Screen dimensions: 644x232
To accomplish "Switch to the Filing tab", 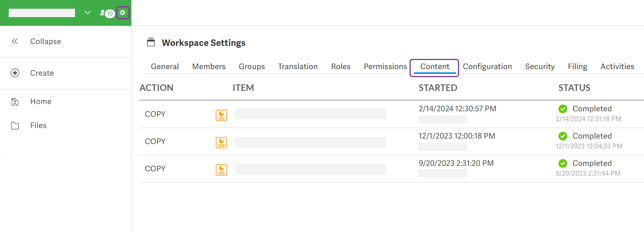I will click(578, 67).
